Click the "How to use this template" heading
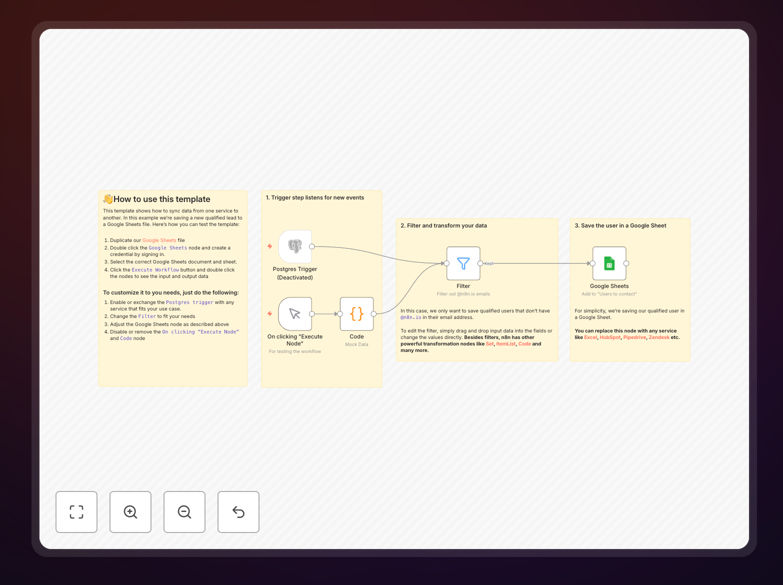The height and width of the screenshot is (585, 783). click(161, 199)
